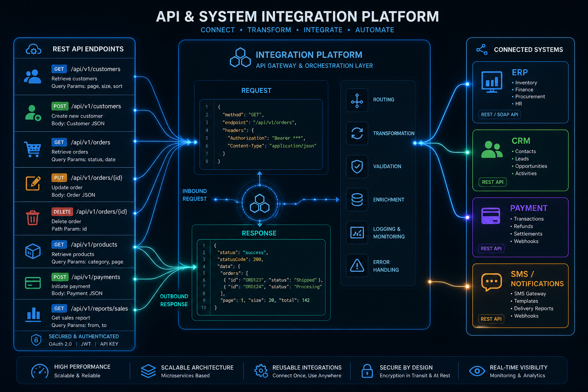Viewport: 588px width, 392px height.
Task: Click the customers people icon for GET /api/v1/customers
Action: pyautogui.click(x=33, y=77)
